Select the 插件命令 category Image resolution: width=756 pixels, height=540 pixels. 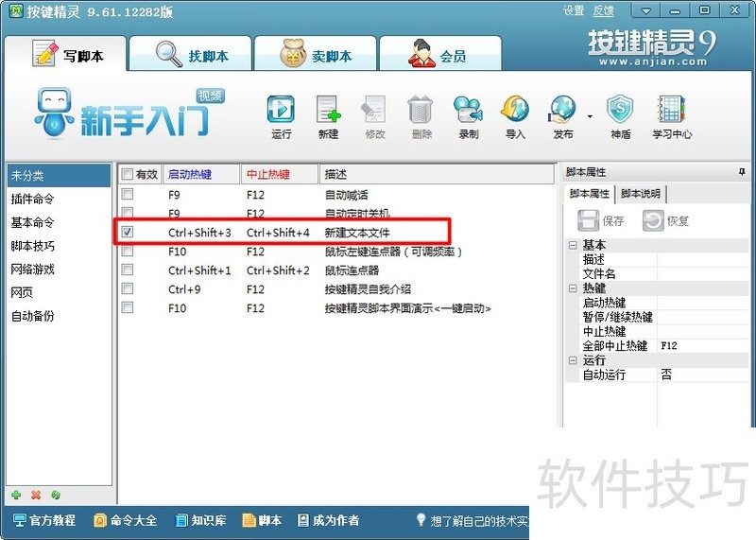pos(59,199)
